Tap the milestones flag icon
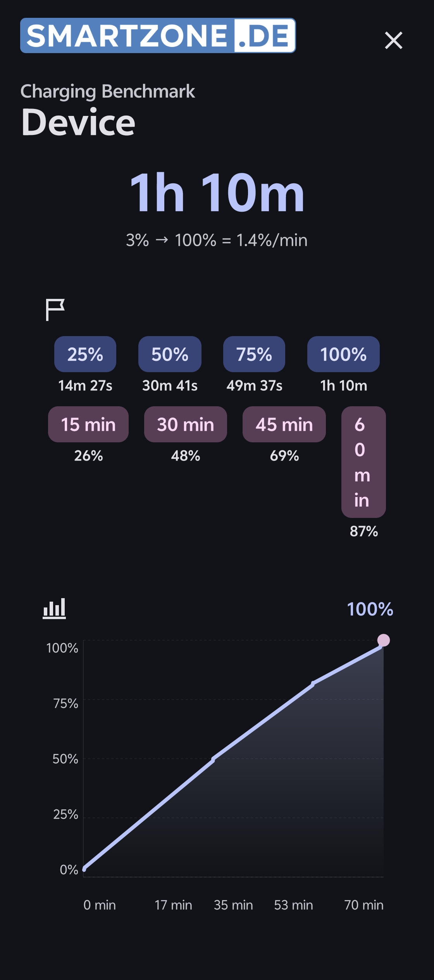Screen dimensions: 434x980 (55, 310)
